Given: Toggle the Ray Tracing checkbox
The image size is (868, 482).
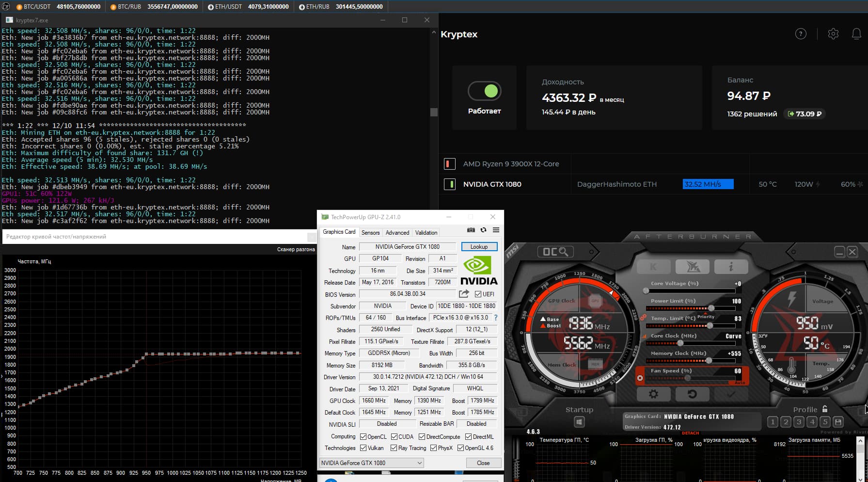Looking at the screenshot, I should point(394,448).
